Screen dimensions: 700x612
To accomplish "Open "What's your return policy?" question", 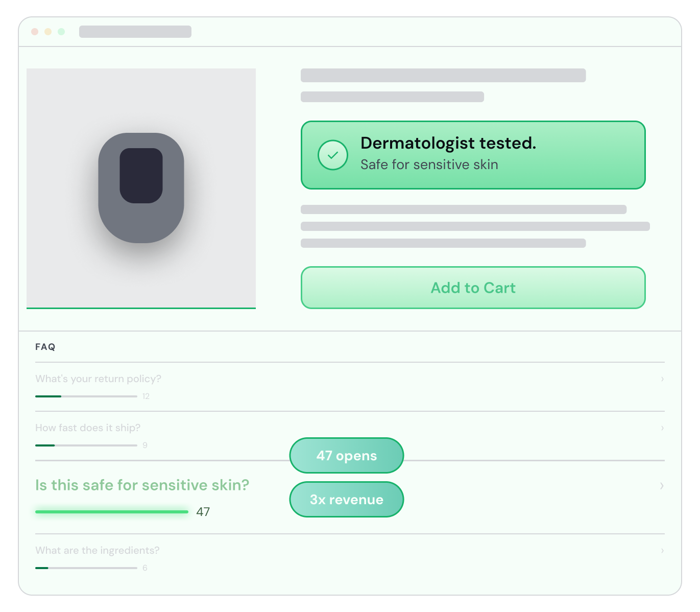I will (x=98, y=379).
